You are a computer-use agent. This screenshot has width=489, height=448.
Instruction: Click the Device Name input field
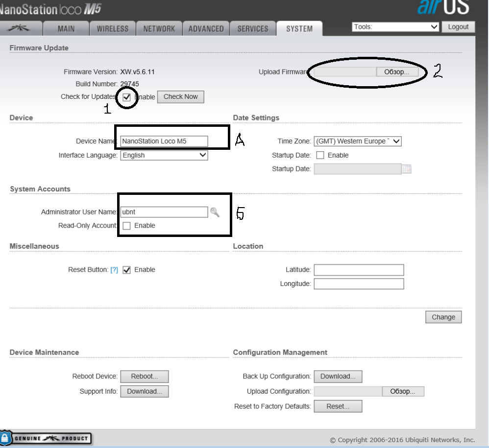coord(164,141)
